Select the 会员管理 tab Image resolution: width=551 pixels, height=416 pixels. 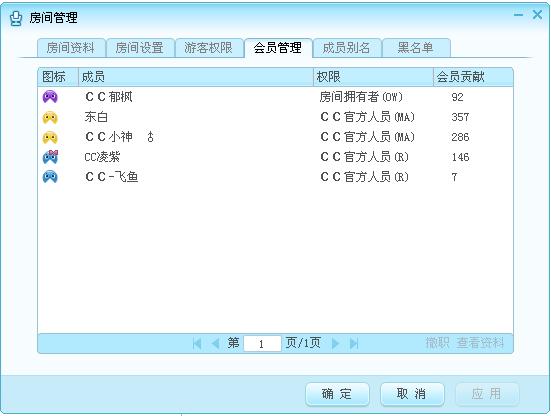278,47
